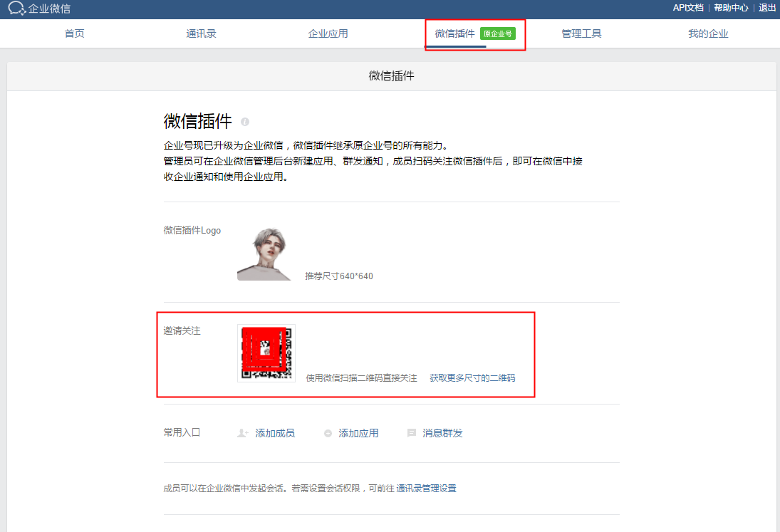Log out via the 退出 link
This screenshot has width=780, height=532.
(767, 8)
